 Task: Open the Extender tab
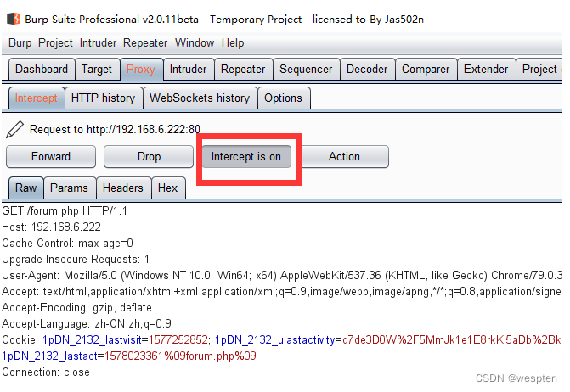point(486,69)
